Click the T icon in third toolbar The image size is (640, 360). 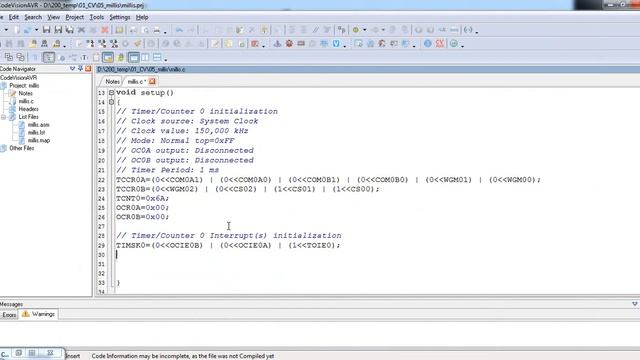tap(84, 58)
